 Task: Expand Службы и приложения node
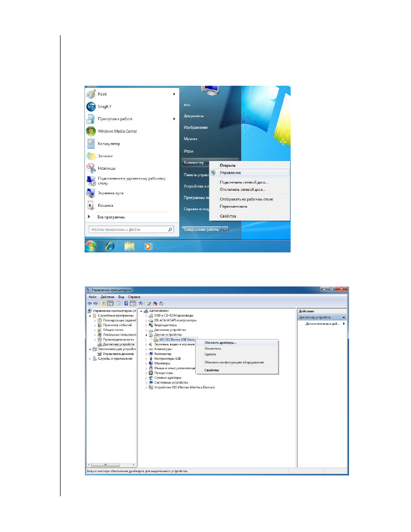90,358
